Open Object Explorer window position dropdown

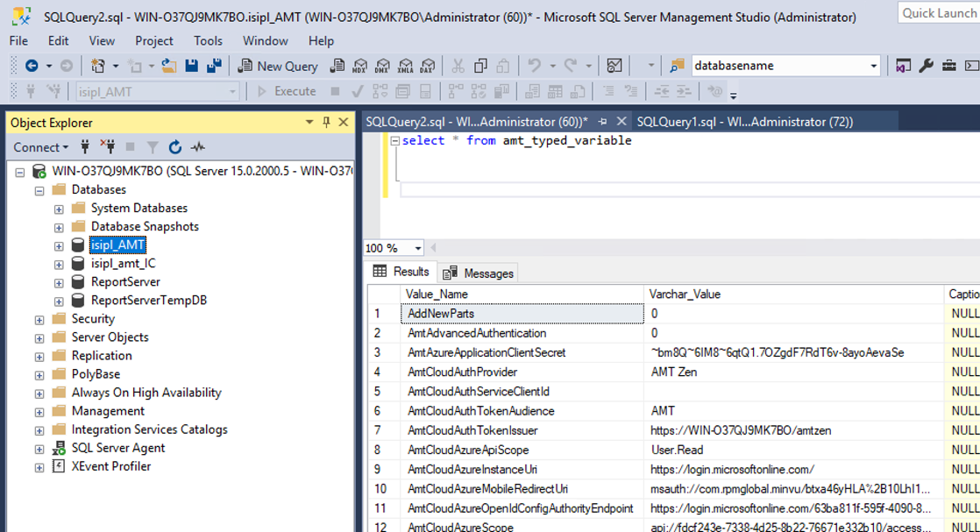tap(309, 122)
